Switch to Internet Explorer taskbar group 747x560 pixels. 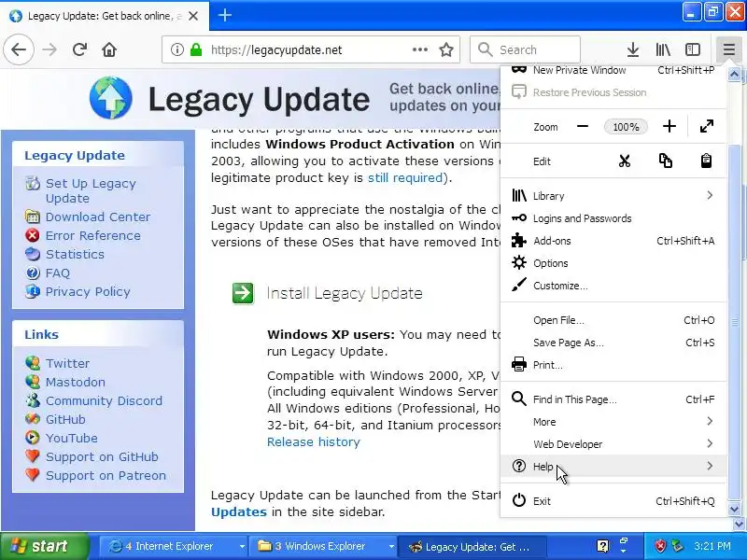[174, 546]
